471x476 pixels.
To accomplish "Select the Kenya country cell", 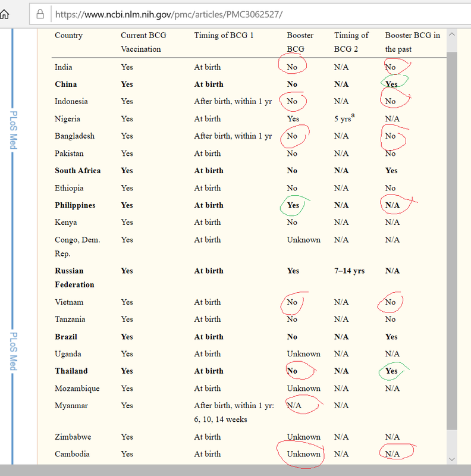I will tap(65, 222).
